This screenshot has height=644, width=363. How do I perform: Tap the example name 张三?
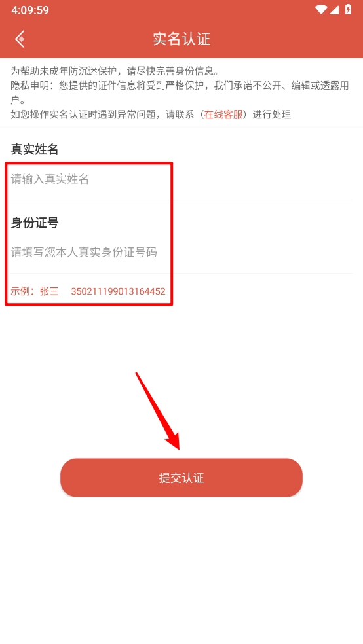(49, 292)
